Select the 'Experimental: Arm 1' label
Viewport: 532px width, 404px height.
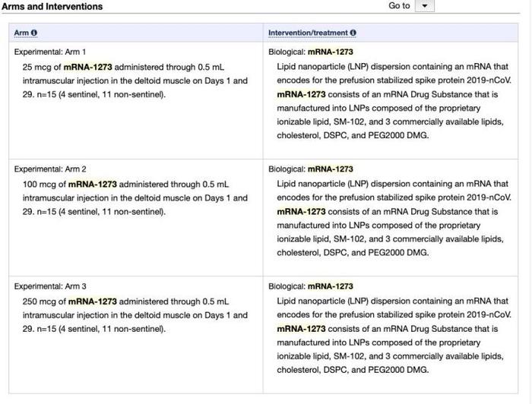pyautogui.click(x=50, y=52)
